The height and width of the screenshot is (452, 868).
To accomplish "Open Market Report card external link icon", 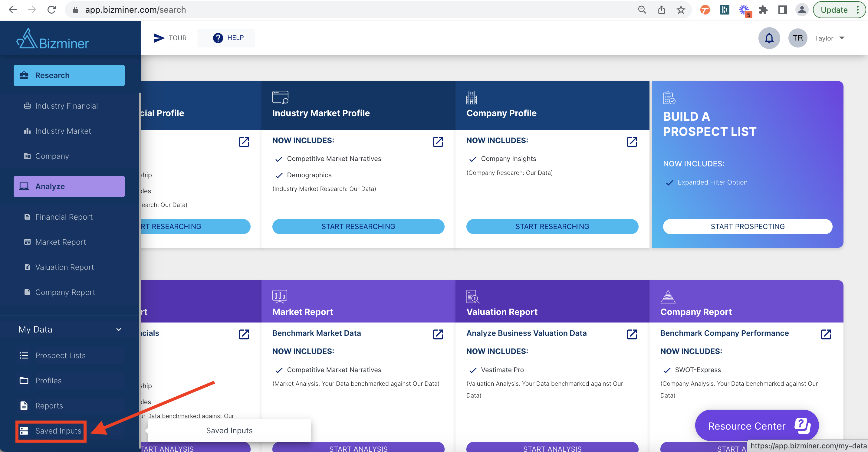I will pos(438,334).
